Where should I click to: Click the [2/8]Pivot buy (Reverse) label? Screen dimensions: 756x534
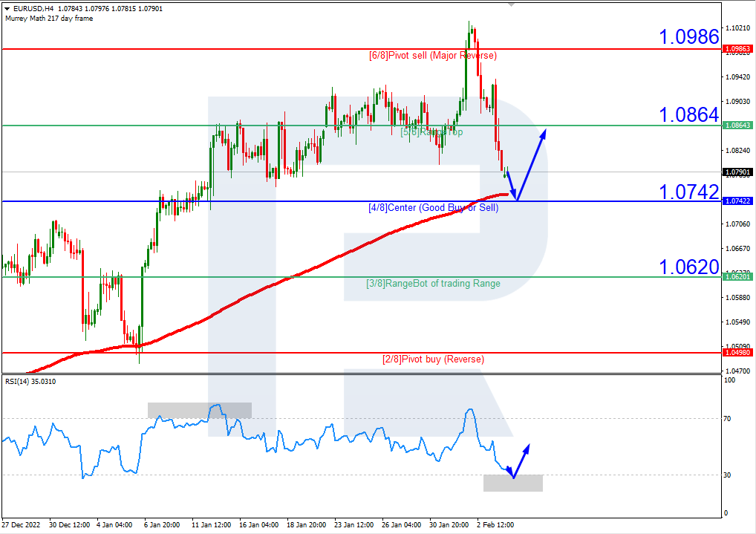(434, 359)
